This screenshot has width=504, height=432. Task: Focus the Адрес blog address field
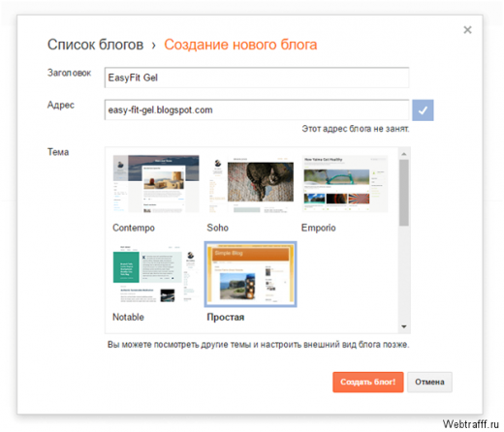(257, 109)
